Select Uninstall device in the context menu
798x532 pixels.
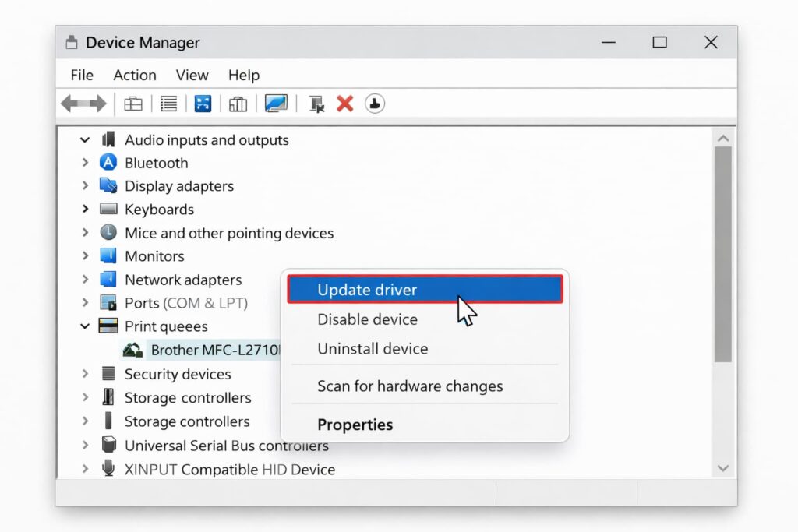373,349
